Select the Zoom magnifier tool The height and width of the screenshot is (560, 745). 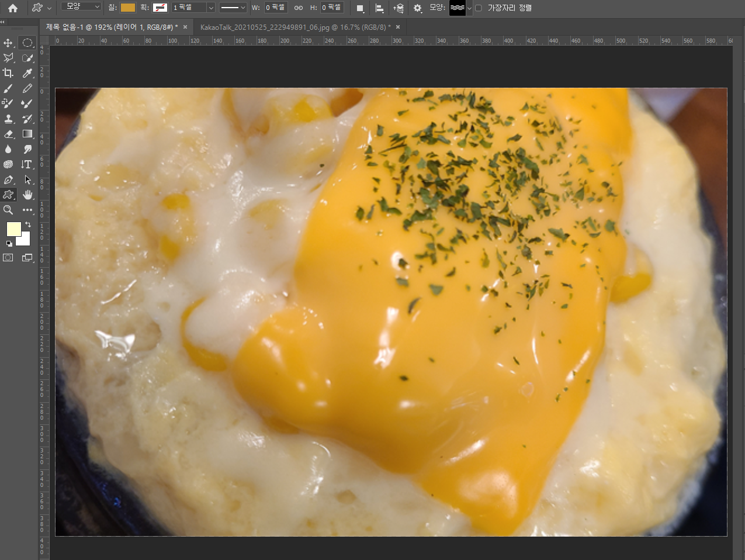8,210
